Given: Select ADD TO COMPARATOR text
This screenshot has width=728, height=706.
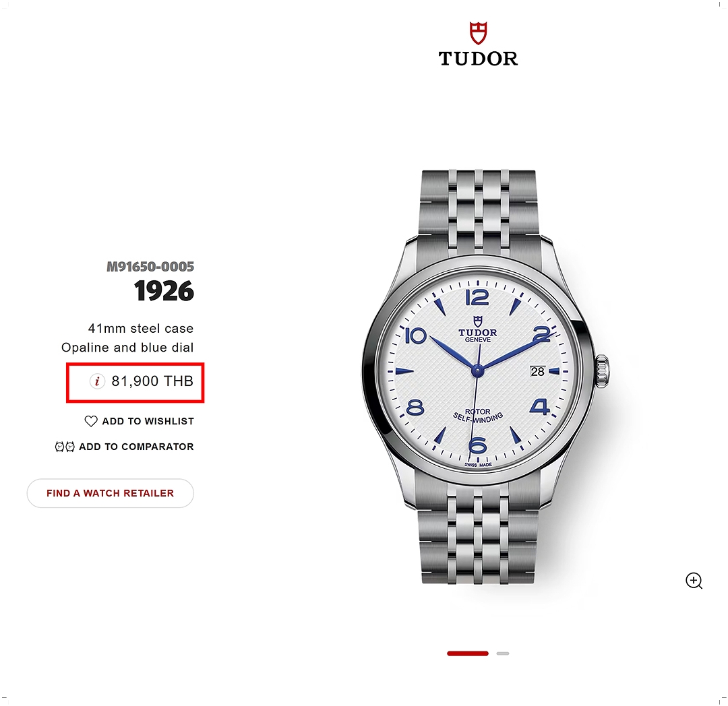Looking at the screenshot, I should (x=136, y=447).
